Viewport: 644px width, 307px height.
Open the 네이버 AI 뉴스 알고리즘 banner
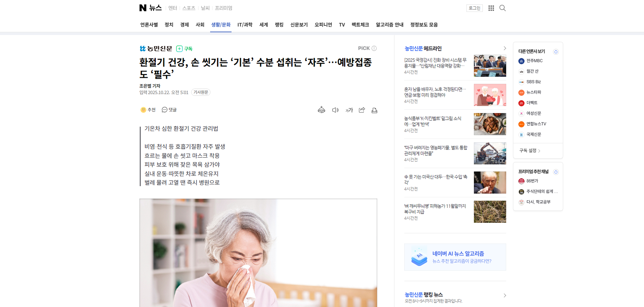(x=455, y=257)
